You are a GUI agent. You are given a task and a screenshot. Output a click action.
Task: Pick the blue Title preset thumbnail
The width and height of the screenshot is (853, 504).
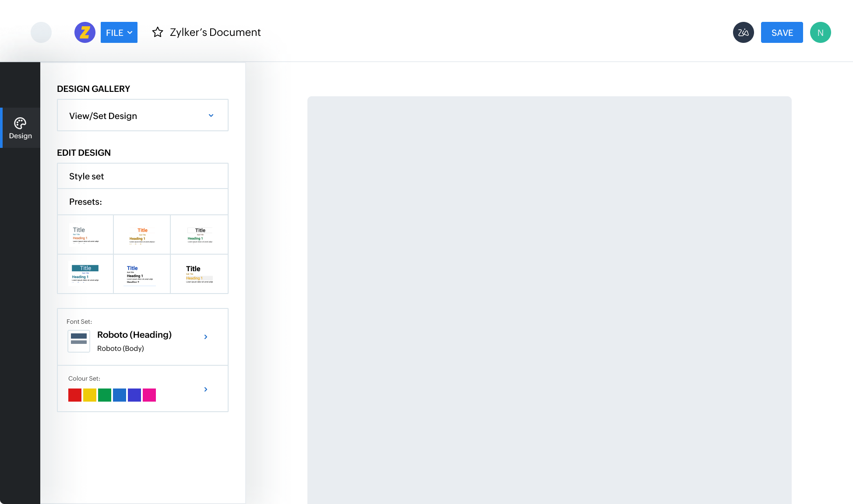[x=142, y=274]
